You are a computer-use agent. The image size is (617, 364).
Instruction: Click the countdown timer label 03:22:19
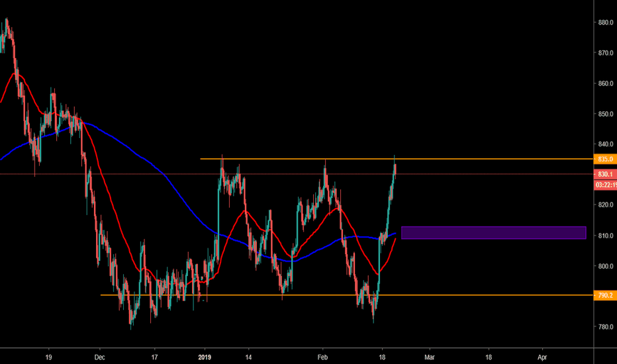(606, 185)
